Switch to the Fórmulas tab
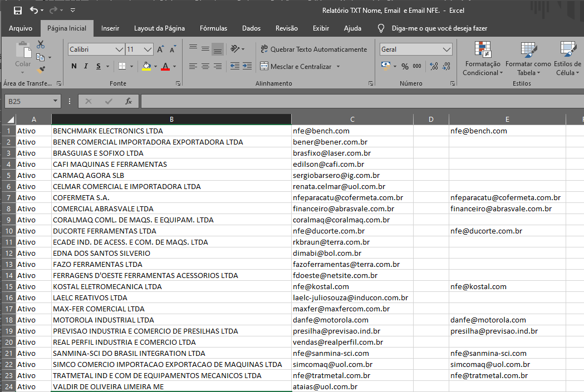Viewport: 584px width, 392px height. tap(213, 28)
